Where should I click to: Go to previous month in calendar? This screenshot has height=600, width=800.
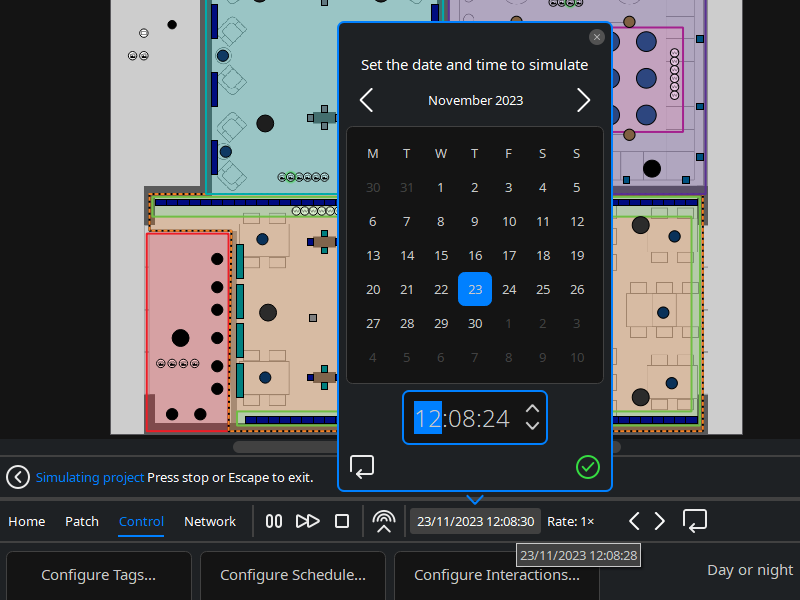[366, 100]
